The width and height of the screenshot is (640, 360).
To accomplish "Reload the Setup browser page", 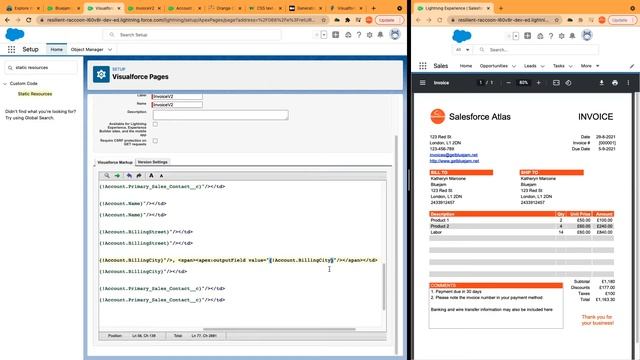I will (29, 20).
